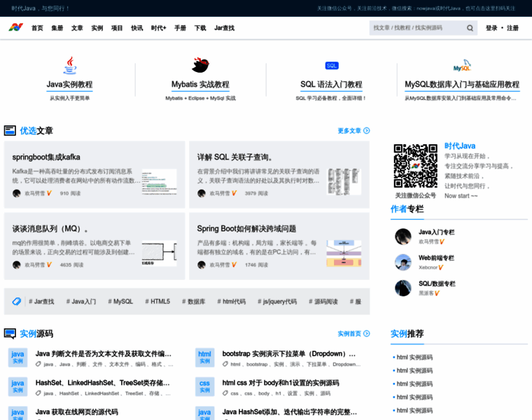
Task: Open 时代Java heading beside QR code
Action: click(x=460, y=146)
